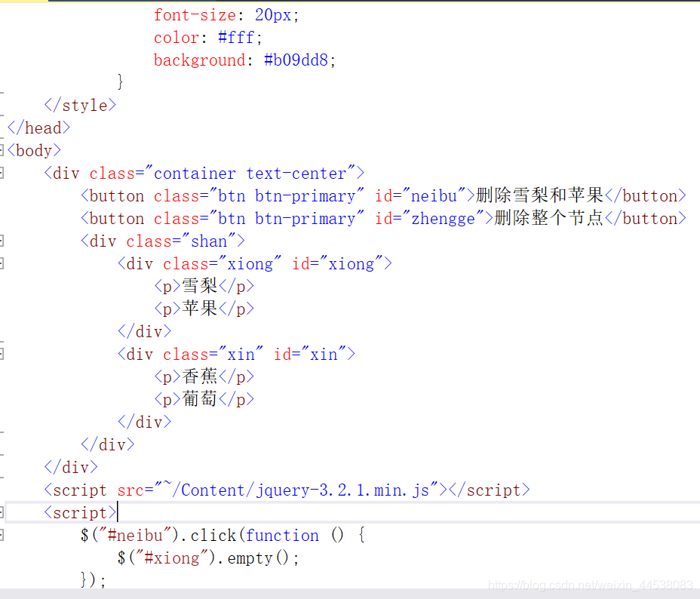This screenshot has height=599, width=700.
Task: Click the jquery-3.2.1.min.js script path
Action: pyautogui.click(x=296, y=490)
